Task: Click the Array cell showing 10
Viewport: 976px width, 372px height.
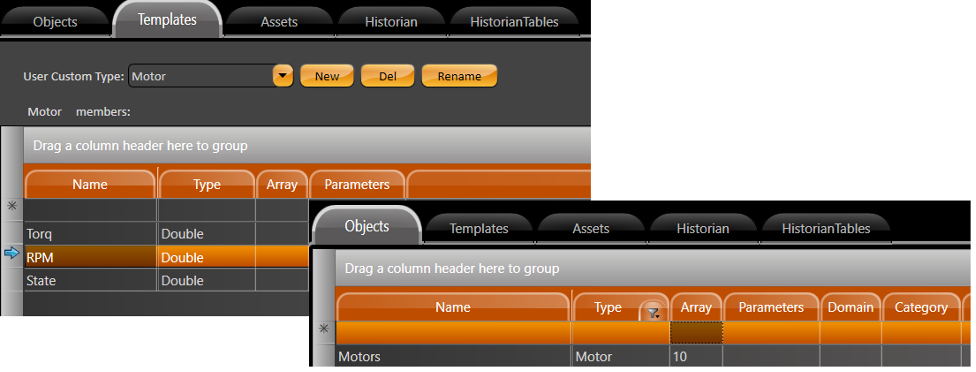Action: (696, 356)
